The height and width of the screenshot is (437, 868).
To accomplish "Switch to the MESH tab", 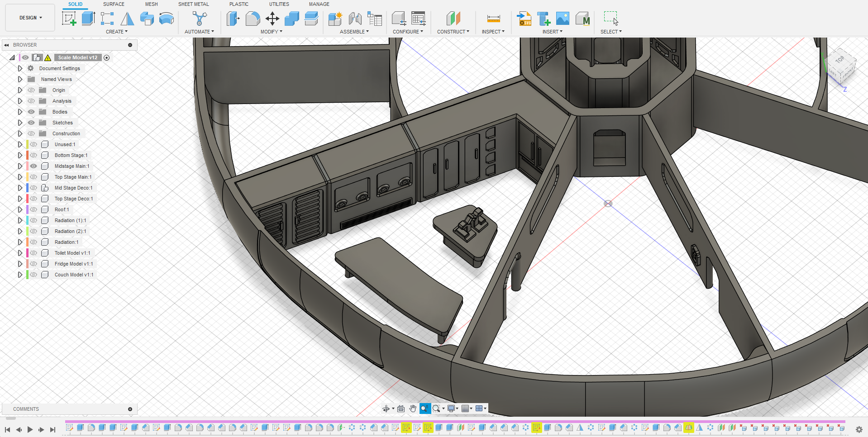I will (152, 4).
